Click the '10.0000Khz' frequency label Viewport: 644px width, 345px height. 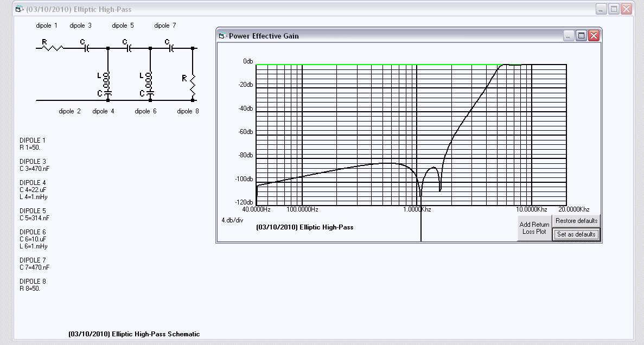(532, 209)
